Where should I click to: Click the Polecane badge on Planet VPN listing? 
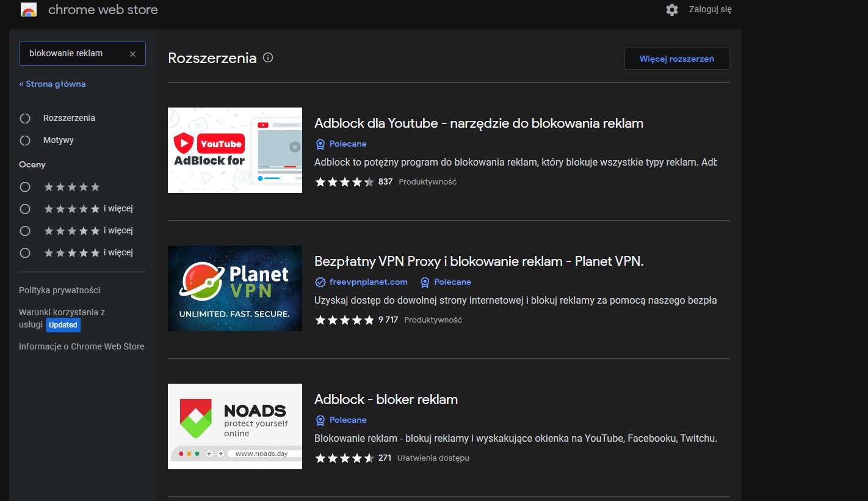coord(445,282)
